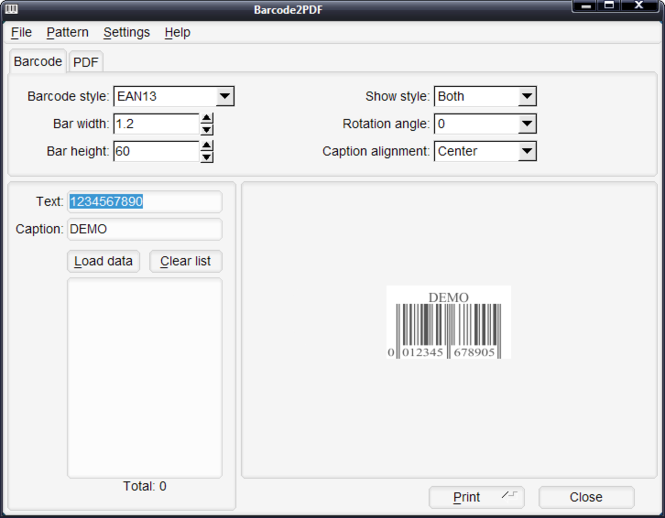The image size is (665, 518).
Task: Click the Close button at bottom right
Action: click(587, 497)
